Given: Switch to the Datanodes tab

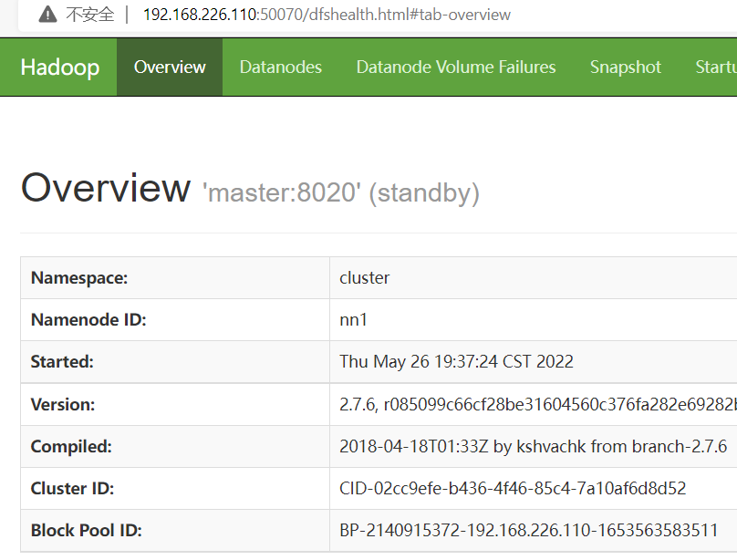Looking at the screenshot, I should click(281, 67).
